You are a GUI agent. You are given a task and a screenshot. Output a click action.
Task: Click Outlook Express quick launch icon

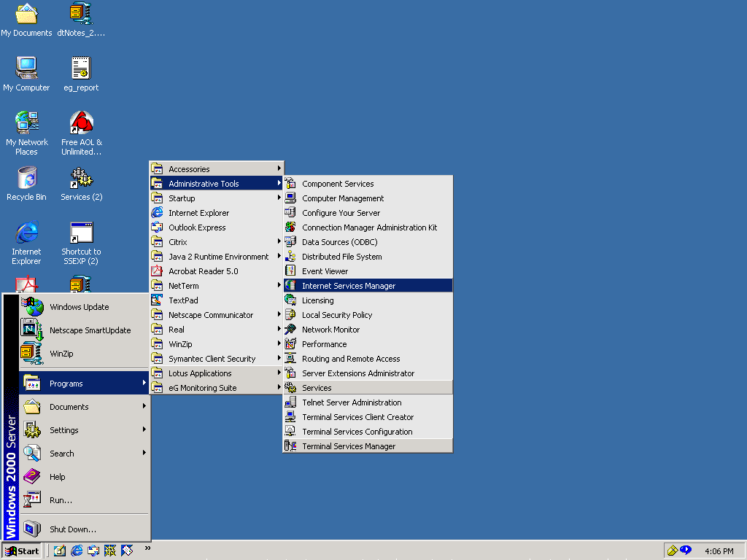pos(93,551)
